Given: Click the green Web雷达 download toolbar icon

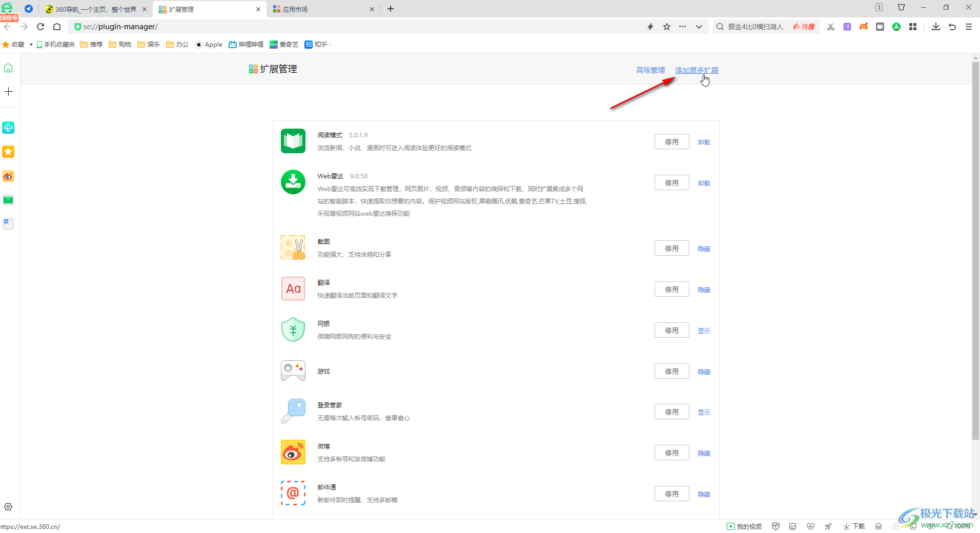Looking at the screenshot, I should (896, 27).
